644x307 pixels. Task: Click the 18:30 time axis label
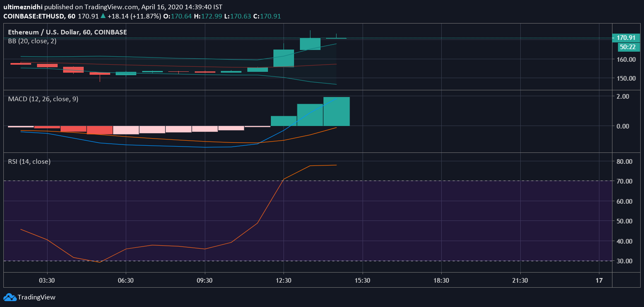coord(441,280)
